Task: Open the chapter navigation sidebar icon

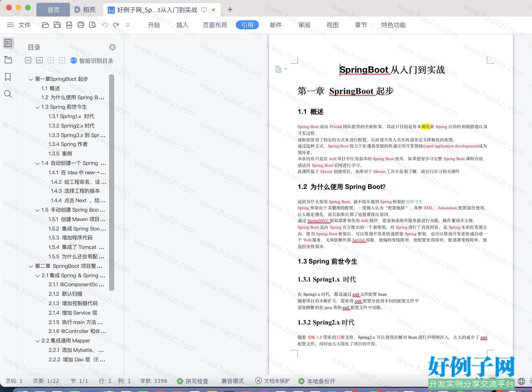Action: [8, 60]
